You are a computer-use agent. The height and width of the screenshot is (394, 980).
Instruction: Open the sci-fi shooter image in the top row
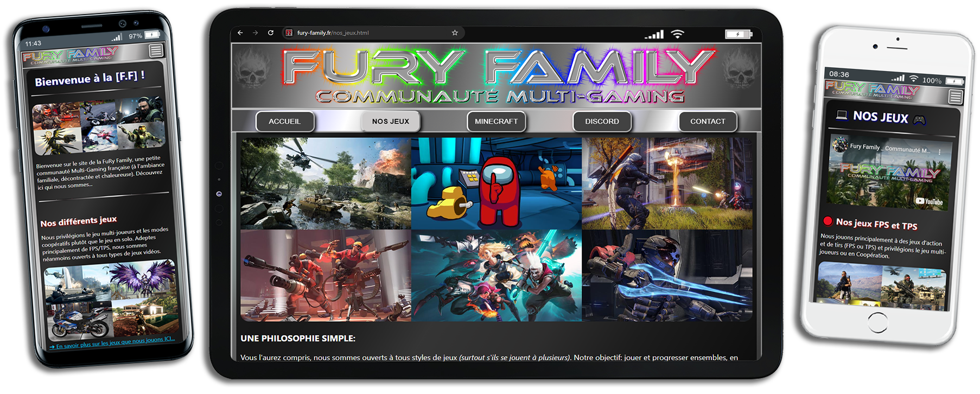click(x=667, y=183)
